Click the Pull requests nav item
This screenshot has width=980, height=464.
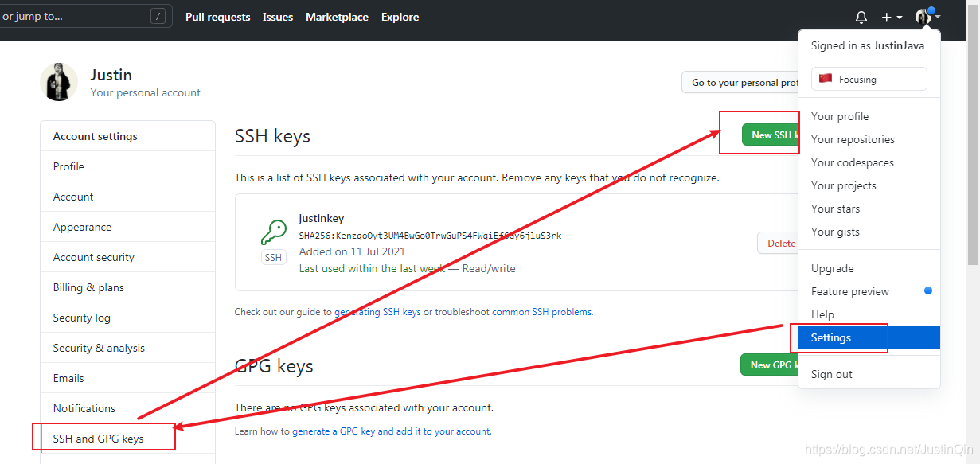point(217,17)
